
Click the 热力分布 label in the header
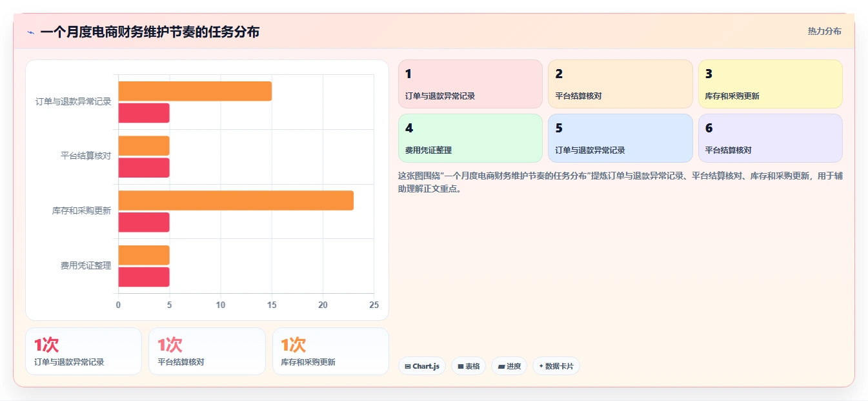(824, 31)
